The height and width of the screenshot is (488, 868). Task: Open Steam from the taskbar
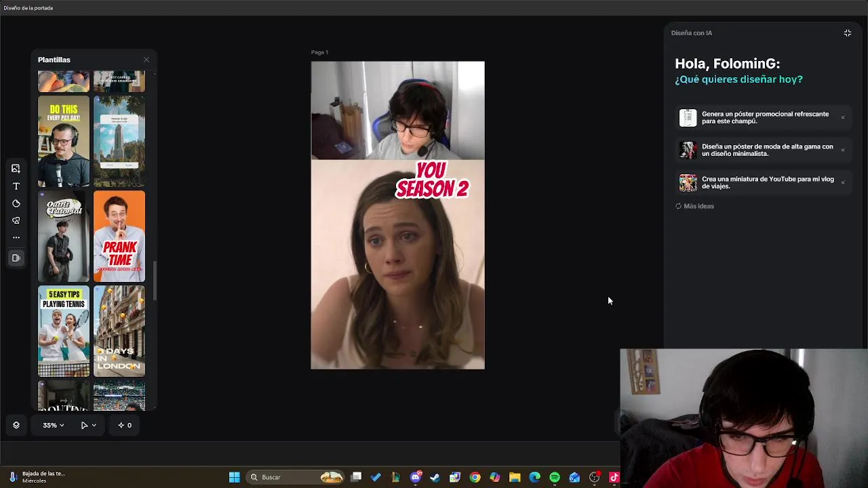tap(435, 477)
